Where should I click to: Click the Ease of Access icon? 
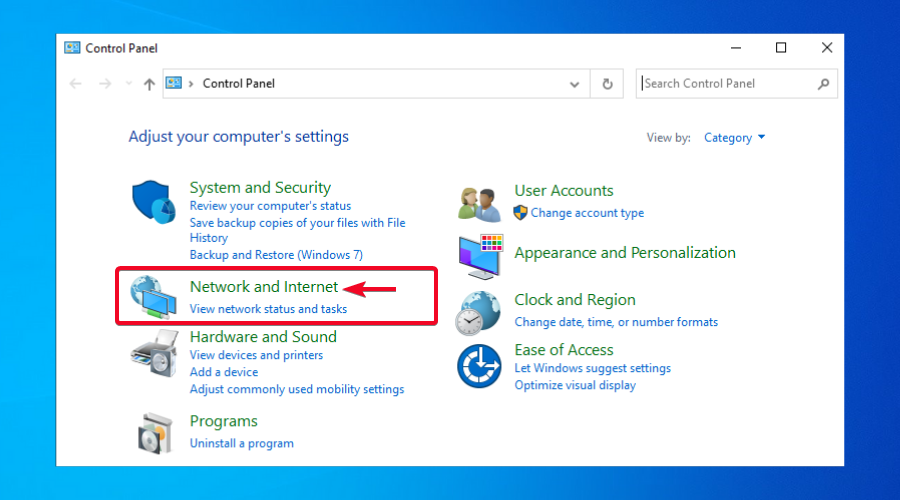click(479, 366)
